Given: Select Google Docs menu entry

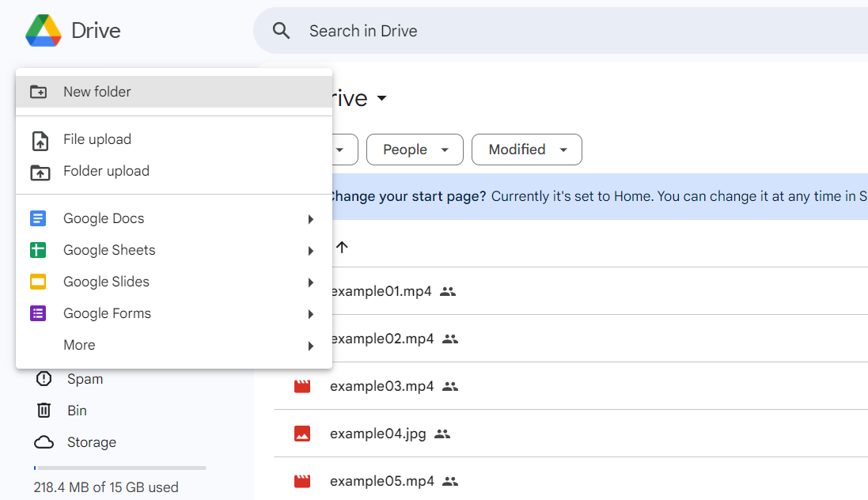Looking at the screenshot, I should (174, 218).
